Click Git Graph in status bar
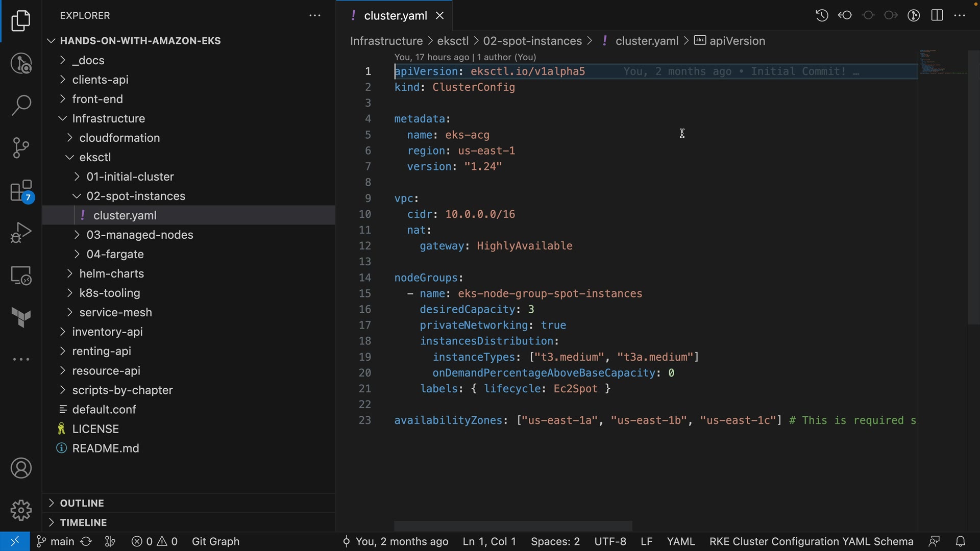 215,541
